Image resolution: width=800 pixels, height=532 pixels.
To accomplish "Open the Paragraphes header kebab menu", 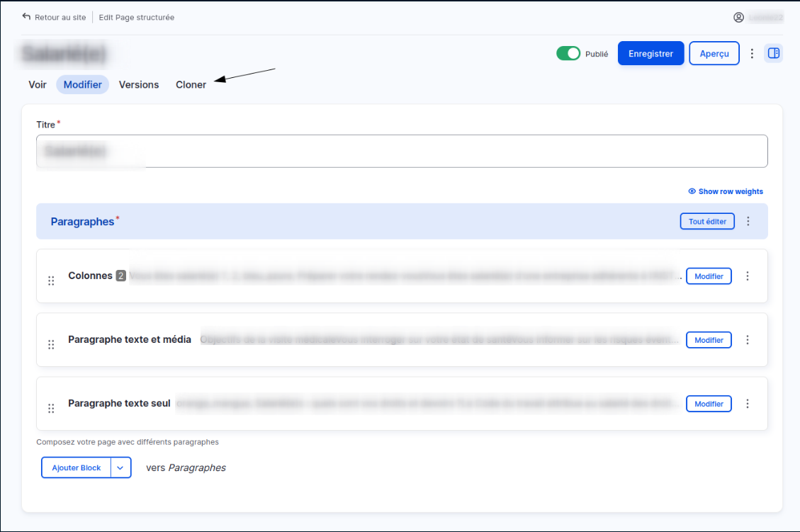I will tap(748, 221).
